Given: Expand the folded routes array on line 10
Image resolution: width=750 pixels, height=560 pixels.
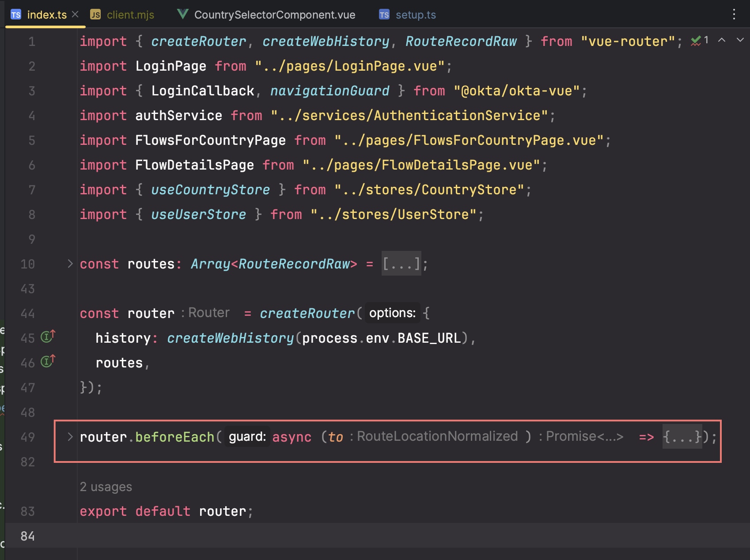Looking at the screenshot, I should (70, 264).
